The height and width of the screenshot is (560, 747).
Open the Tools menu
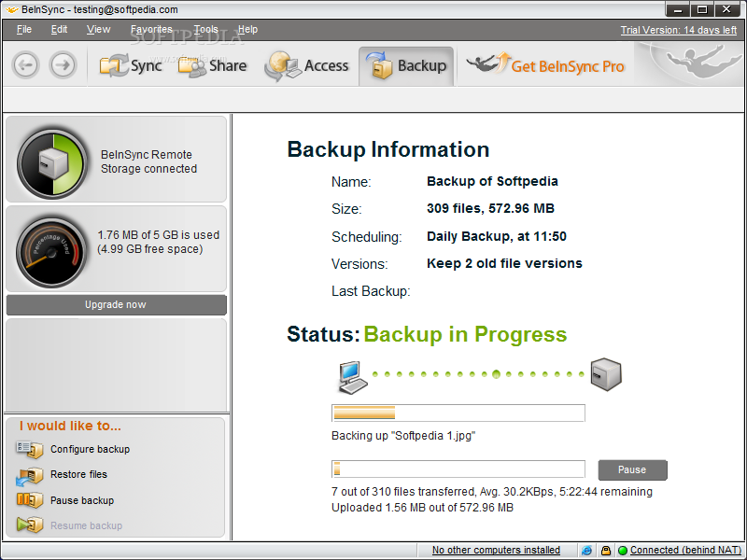pyautogui.click(x=205, y=30)
